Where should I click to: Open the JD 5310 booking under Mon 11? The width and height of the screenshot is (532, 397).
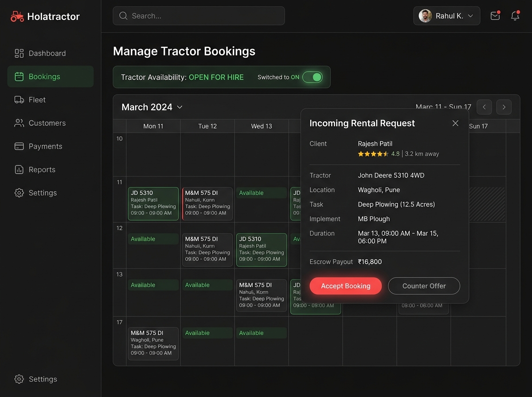(x=153, y=204)
